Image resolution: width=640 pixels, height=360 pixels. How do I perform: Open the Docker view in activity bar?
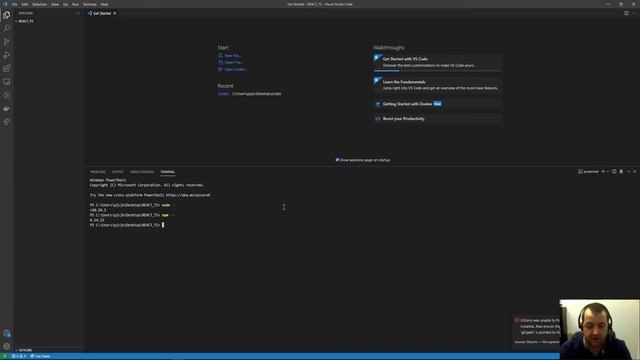[7, 109]
